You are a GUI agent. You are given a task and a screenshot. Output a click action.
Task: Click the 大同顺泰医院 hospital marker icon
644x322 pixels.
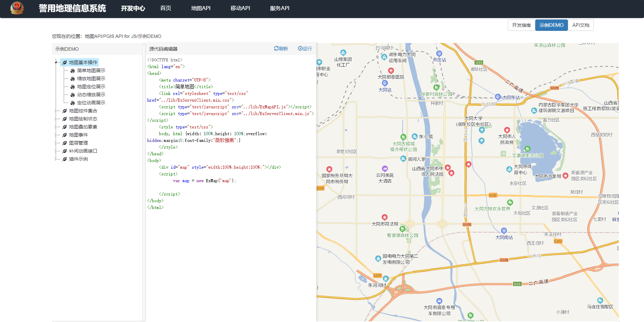391,70
